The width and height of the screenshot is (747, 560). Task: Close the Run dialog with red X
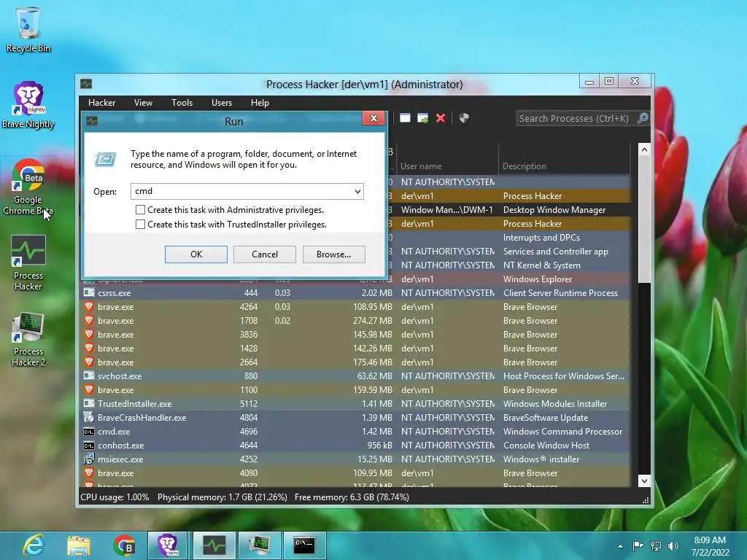(373, 118)
